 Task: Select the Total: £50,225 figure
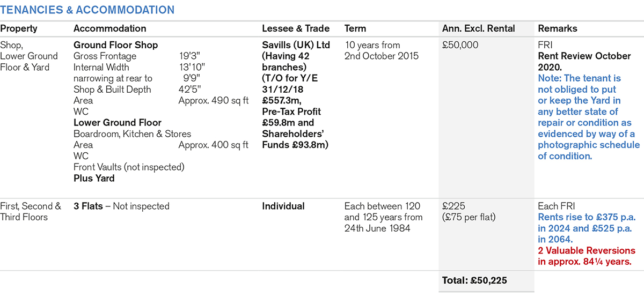pos(474,280)
